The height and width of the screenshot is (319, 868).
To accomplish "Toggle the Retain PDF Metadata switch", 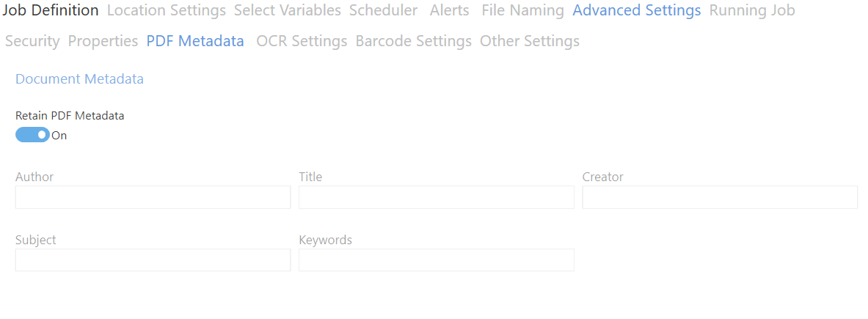I will 32,135.
